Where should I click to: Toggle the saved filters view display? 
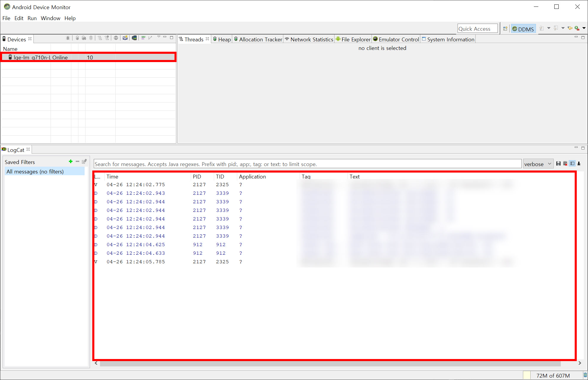[572, 164]
